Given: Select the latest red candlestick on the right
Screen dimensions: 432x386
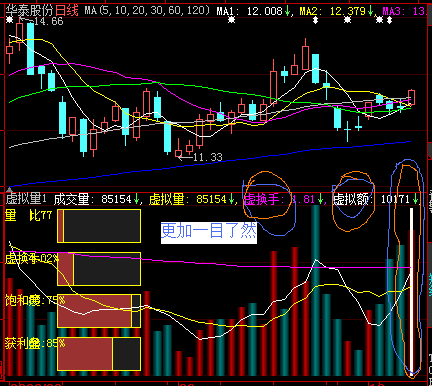Looking at the screenshot, I should pyautogui.click(x=412, y=97).
